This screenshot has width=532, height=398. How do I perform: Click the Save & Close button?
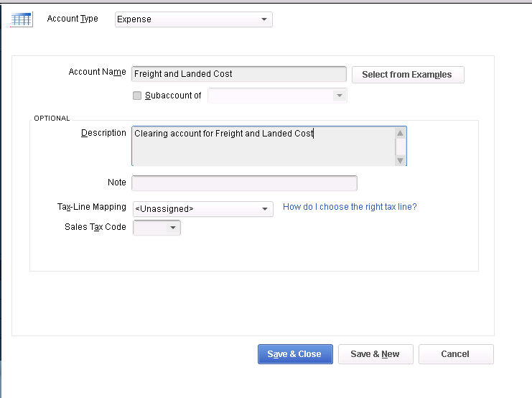pos(294,354)
